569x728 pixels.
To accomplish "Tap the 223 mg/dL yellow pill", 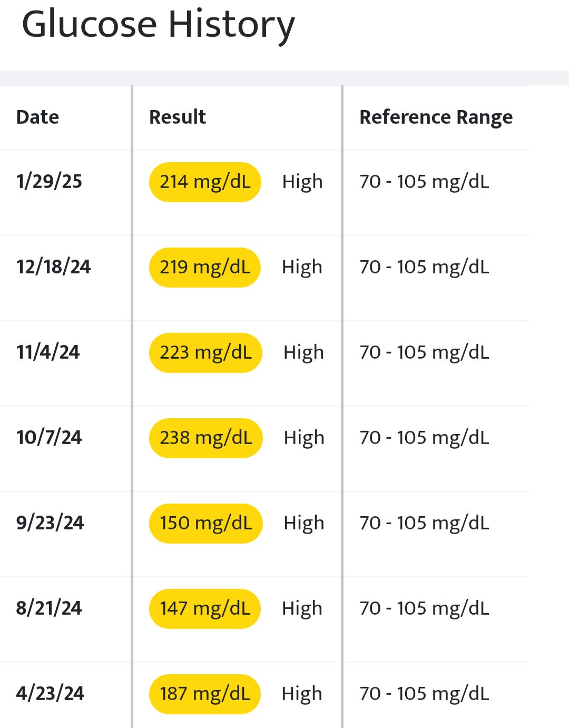I will pos(205,353).
